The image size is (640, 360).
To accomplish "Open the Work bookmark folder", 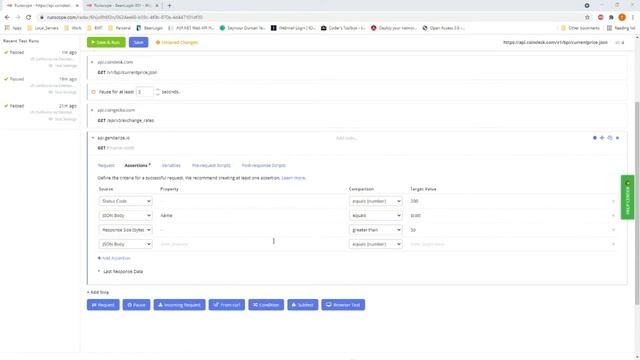I will [x=73, y=28].
